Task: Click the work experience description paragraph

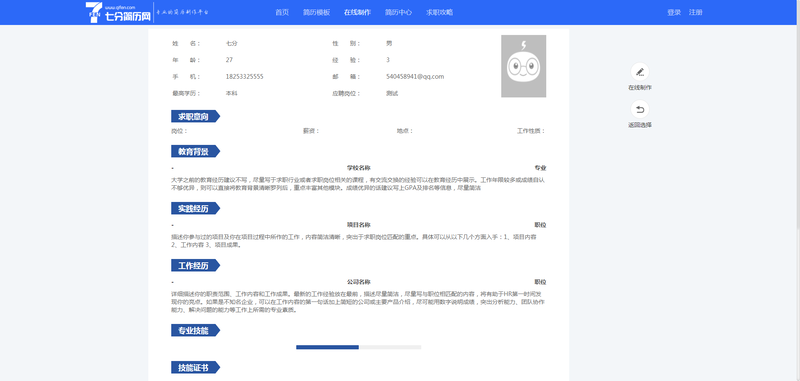Action: (359, 301)
